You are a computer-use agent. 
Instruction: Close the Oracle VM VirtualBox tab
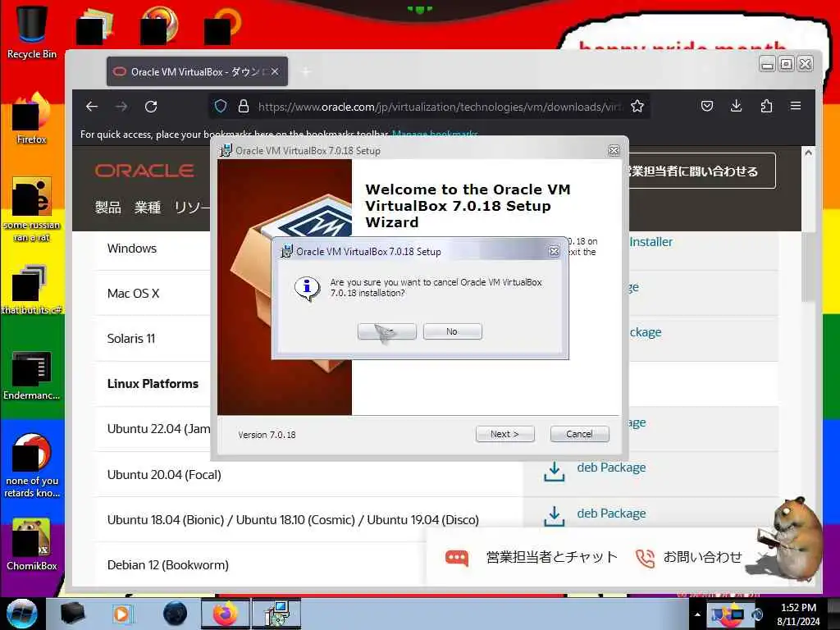275,72
